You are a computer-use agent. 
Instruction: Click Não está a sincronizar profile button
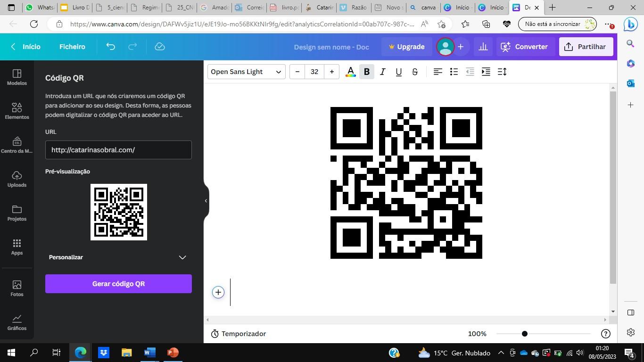558,24
